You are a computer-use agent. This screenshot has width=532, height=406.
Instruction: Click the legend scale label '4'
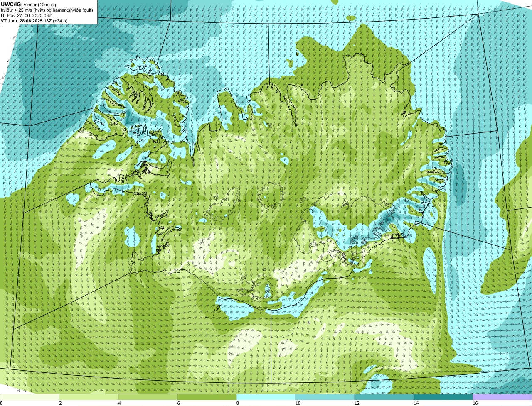click(x=119, y=403)
